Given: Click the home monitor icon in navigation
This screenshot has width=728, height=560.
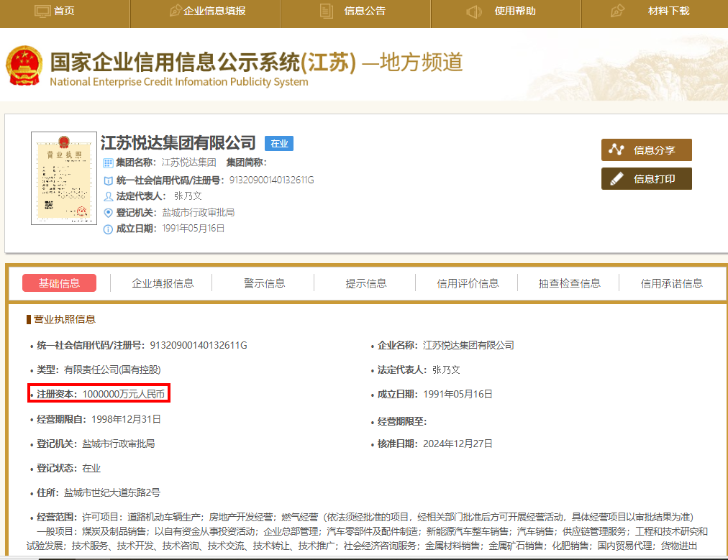Looking at the screenshot, I should point(42,12).
